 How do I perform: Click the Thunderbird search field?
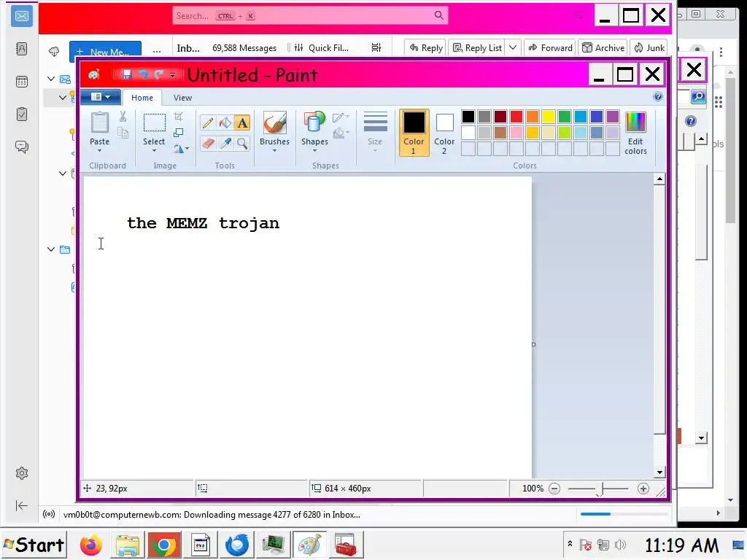[310, 16]
